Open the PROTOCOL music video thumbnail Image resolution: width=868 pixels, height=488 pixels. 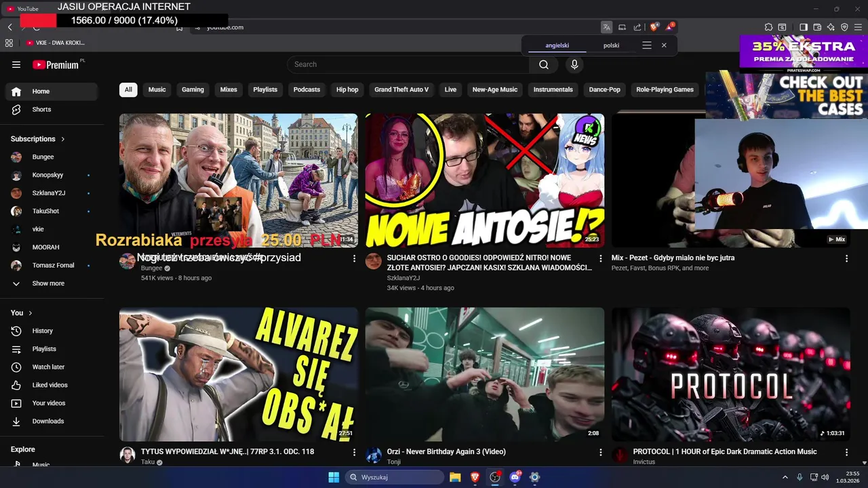730,375
